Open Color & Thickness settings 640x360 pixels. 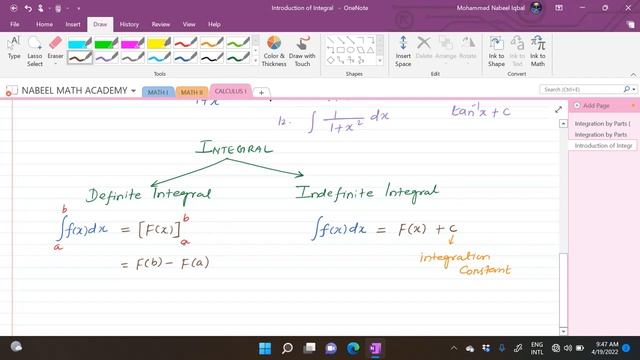pos(274,51)
